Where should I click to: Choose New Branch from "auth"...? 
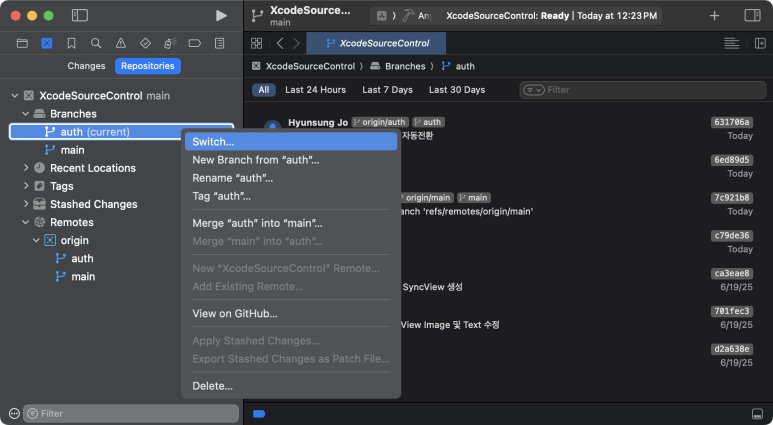tap(291, 160)
